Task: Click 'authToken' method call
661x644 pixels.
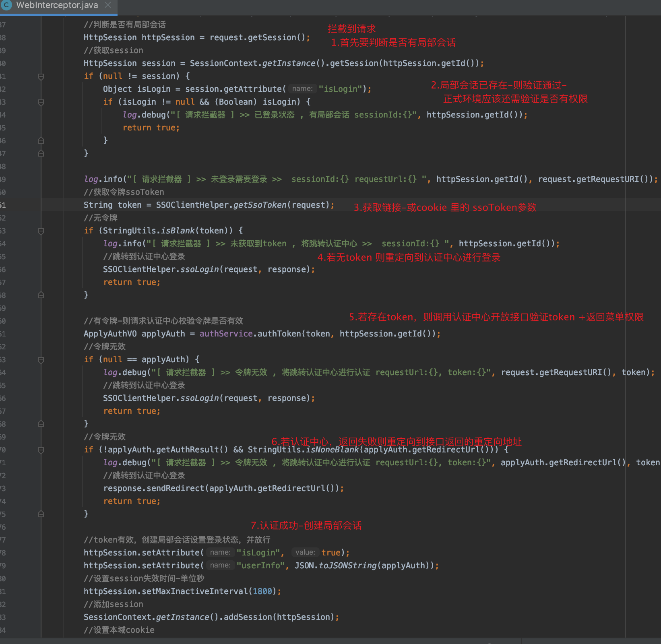Action: pos(279,334)
